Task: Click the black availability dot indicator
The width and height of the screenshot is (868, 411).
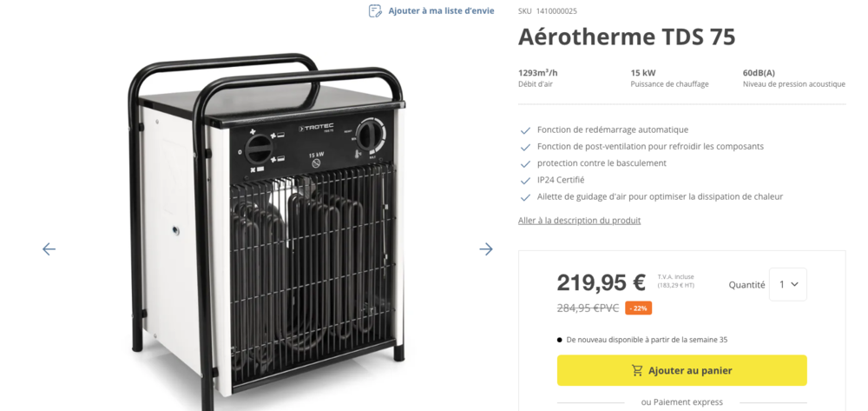Action: click(560, 340)
